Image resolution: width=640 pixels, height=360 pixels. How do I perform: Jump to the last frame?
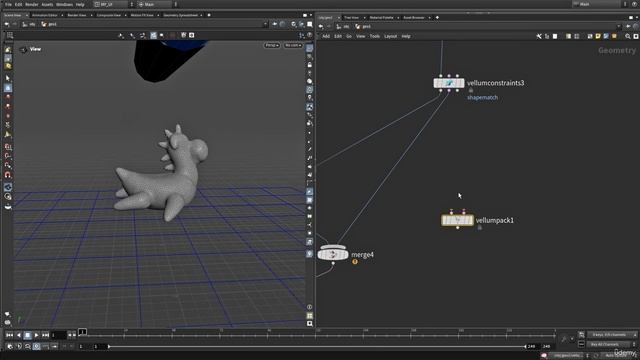[x=45, y=335]
